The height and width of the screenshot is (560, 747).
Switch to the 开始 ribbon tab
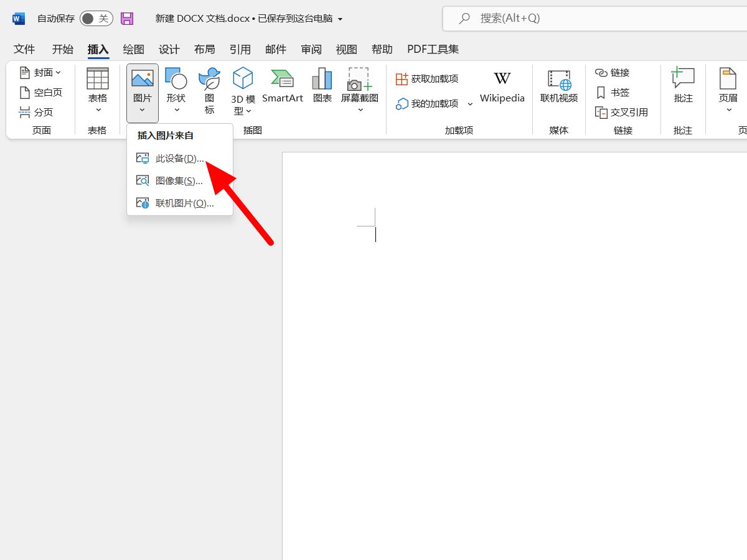point(62,49)
